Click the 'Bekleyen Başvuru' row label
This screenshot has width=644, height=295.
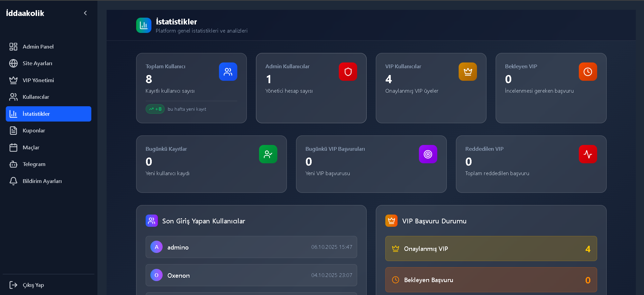click(x=428, y=280)
